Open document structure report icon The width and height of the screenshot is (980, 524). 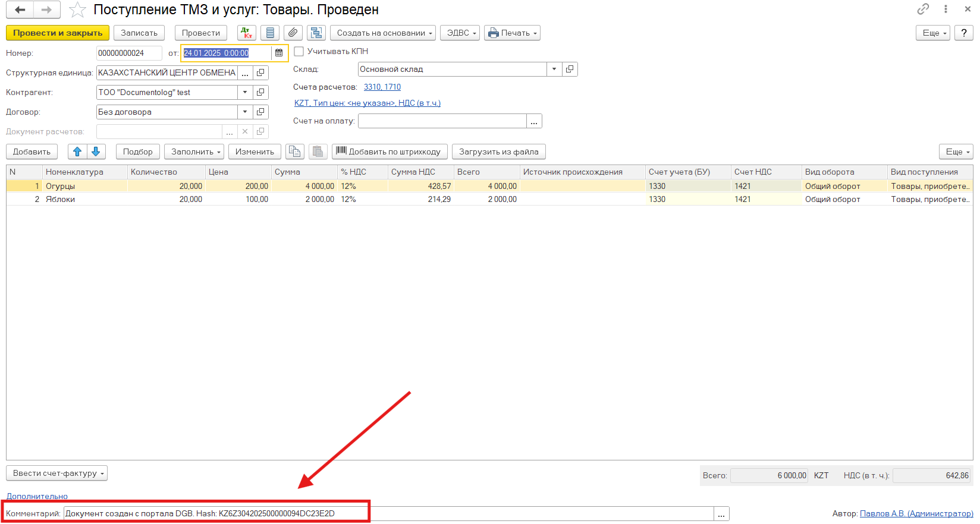[x=271, y=33]
